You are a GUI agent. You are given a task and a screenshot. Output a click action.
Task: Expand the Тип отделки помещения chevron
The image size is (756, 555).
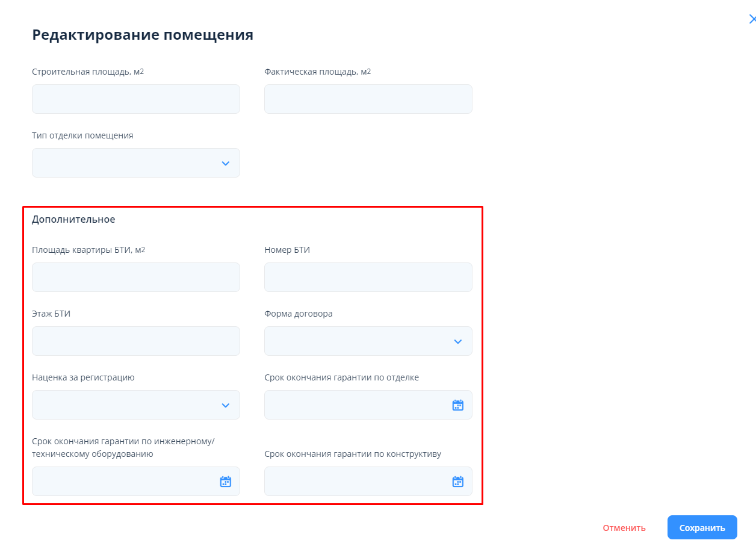pyautogui.click(x=225, y=163)
